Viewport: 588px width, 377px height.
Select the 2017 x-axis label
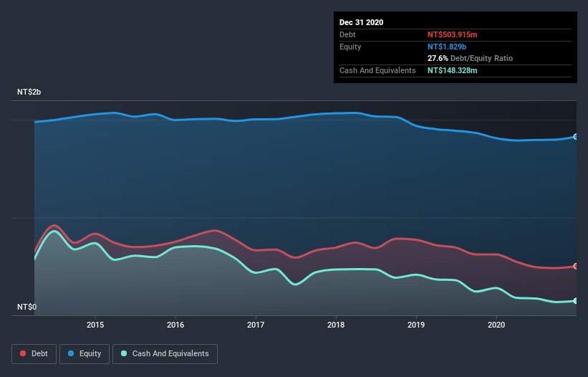point(256,325)
